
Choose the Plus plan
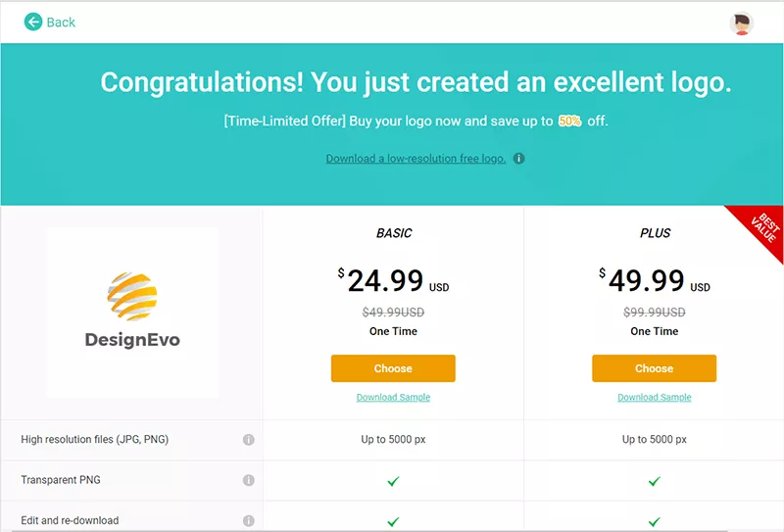point(654,368)
